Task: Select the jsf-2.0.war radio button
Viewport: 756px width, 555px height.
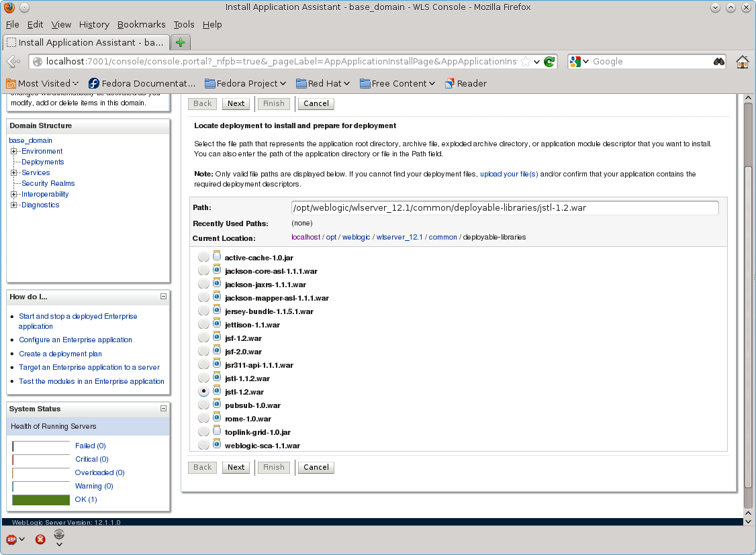Action: tap(203, 350)
